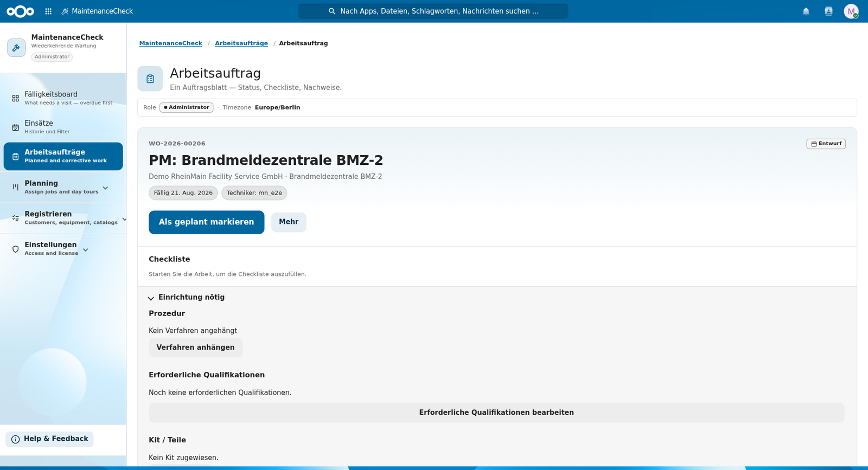Open the Nextcloud logo home
This screenshot has width=868, height=470.
21,11
